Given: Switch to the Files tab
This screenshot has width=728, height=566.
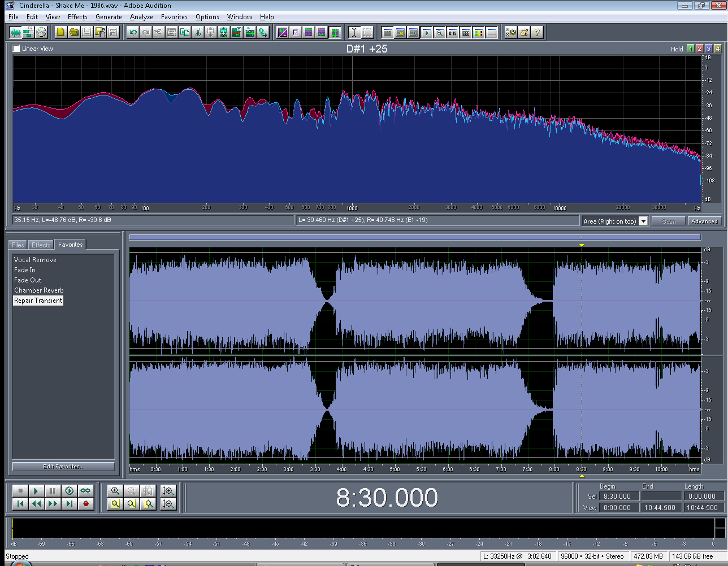Looking at the screenshot, I should click(18, 245).
